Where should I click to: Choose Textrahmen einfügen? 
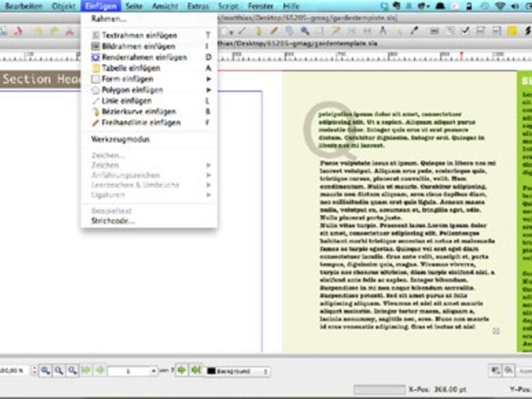click(150, 35)
